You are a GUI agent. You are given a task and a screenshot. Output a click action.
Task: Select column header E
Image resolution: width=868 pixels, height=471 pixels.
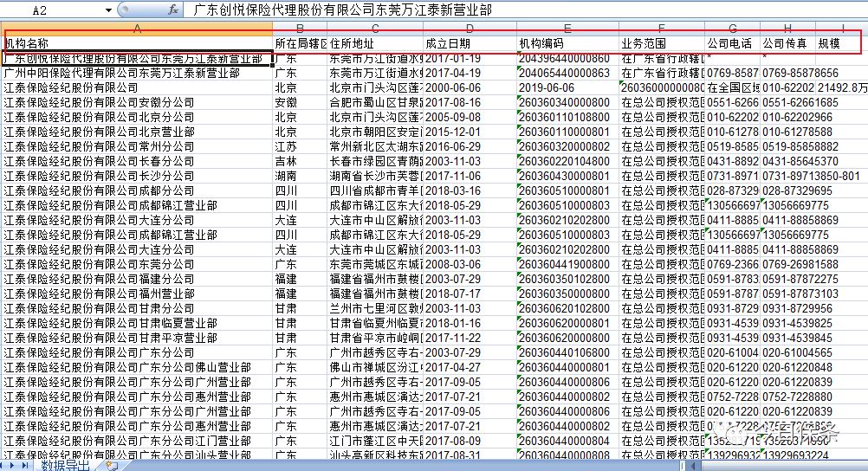(x=567, y=28)
